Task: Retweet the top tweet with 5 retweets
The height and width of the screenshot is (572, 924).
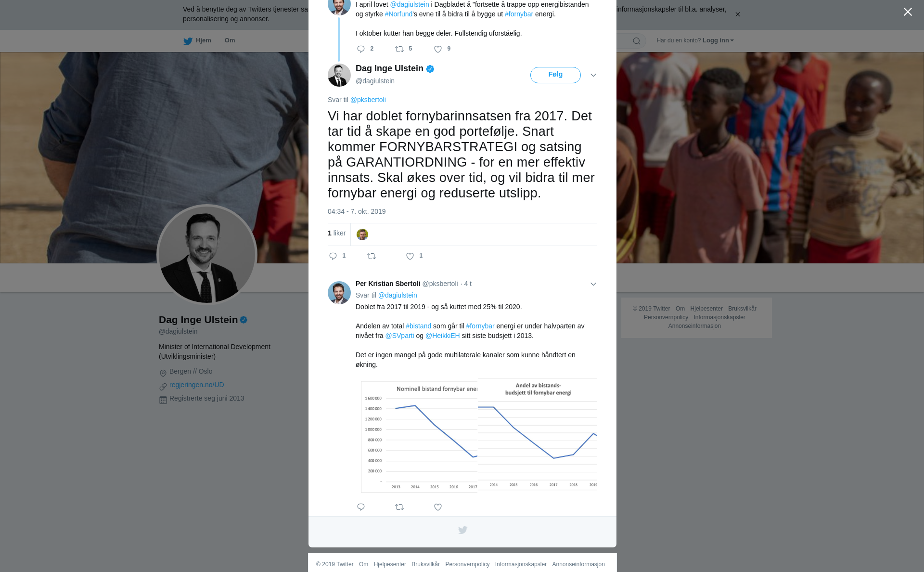Action: (399, 49)
